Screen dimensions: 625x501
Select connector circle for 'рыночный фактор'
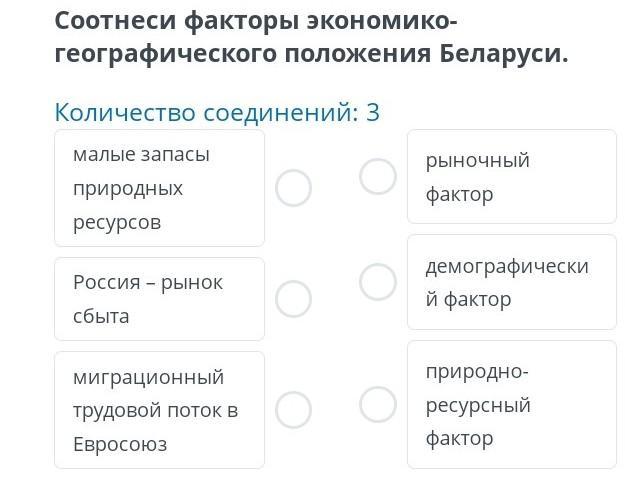[x=377, y=176]
